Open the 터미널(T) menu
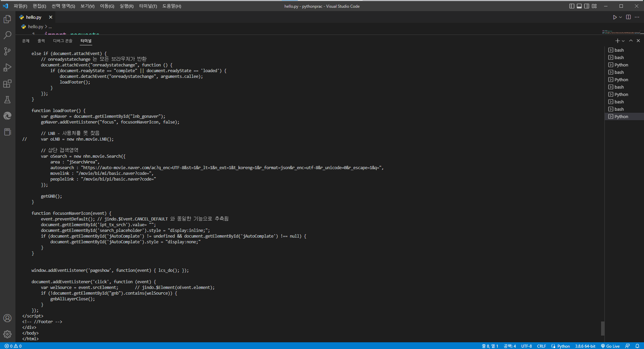Image resolution: width=644 pixels, height=349 pixels. pyautogui.click(x=148, y=6)
